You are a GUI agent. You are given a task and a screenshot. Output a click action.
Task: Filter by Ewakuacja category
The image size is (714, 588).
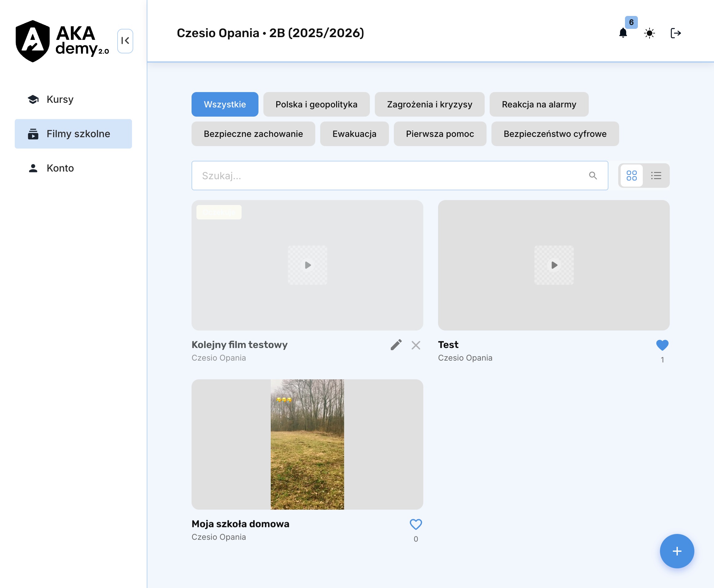[354, 134]
